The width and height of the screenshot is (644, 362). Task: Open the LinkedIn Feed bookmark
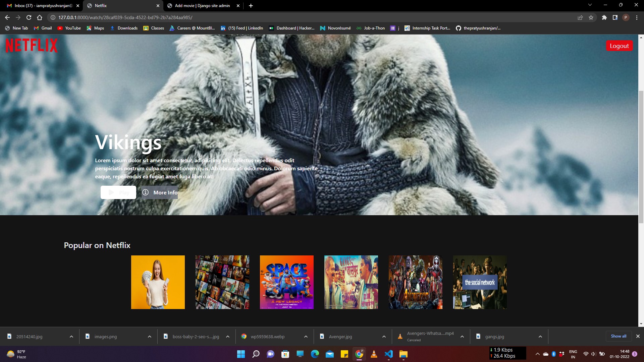241,28
